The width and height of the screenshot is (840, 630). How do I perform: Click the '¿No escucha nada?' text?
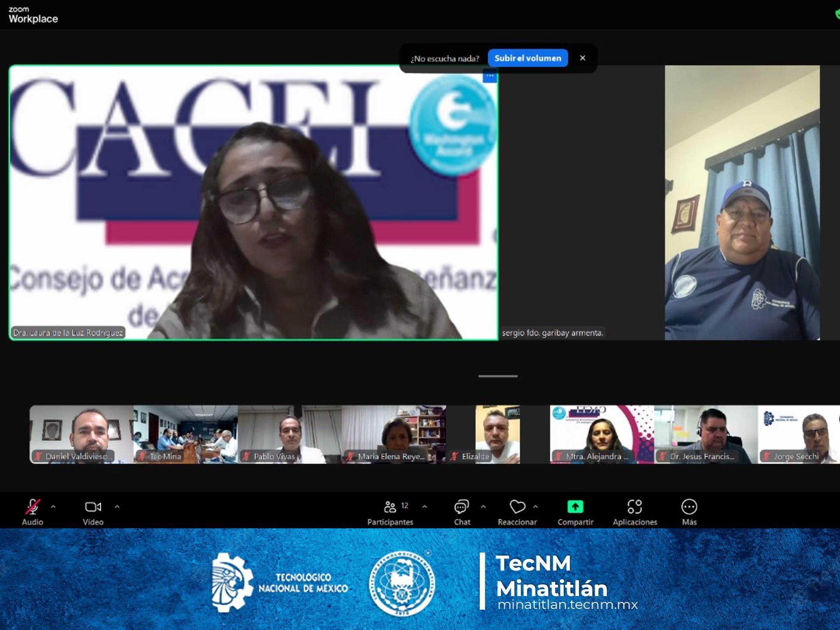pos(445,59)
